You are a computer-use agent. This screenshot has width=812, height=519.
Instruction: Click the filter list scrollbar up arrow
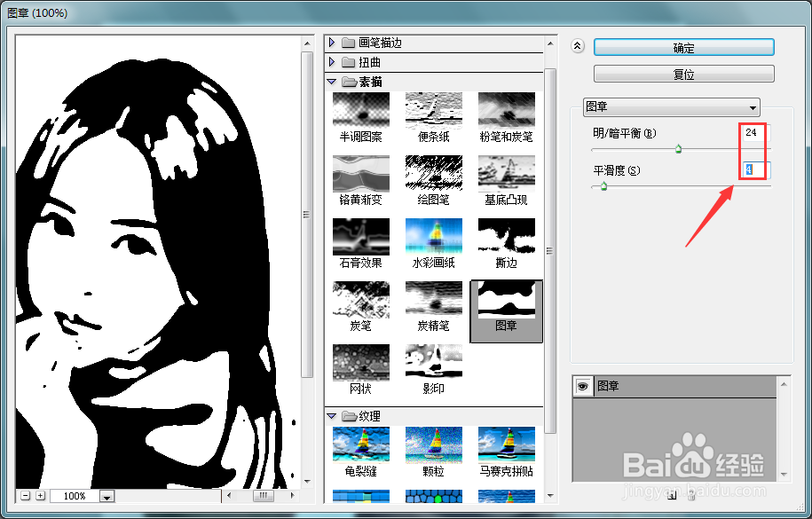pyautogui.click(x=550, y=43)
